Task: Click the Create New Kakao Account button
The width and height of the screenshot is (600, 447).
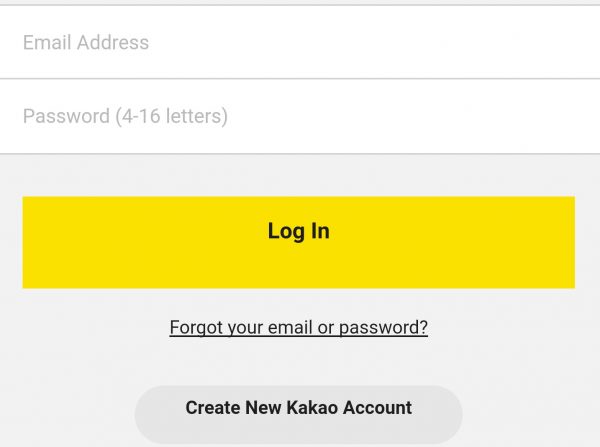Action: point(298,408)
